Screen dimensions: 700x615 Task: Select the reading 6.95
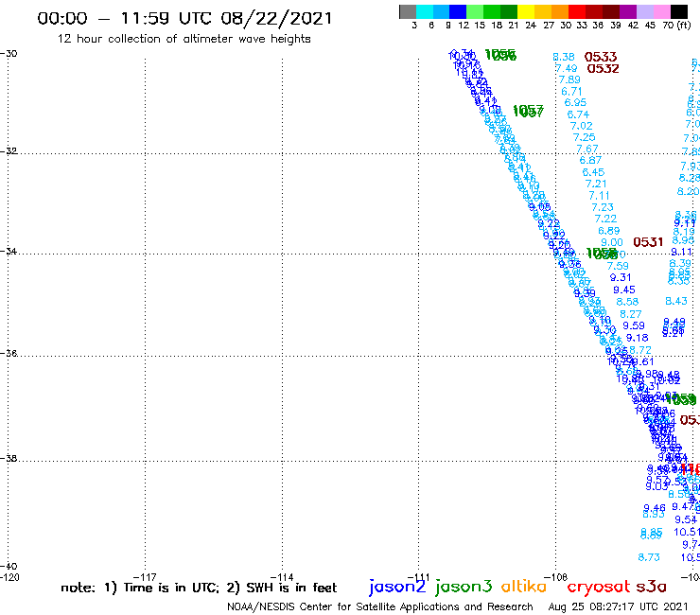tap(575, 103)
